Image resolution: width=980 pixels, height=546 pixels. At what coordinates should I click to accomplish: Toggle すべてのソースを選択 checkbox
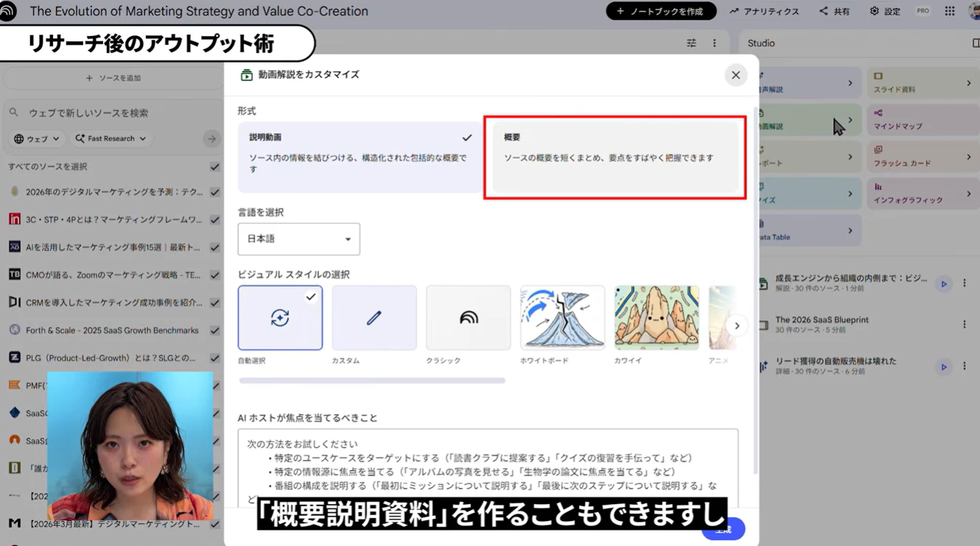[215, 167]
